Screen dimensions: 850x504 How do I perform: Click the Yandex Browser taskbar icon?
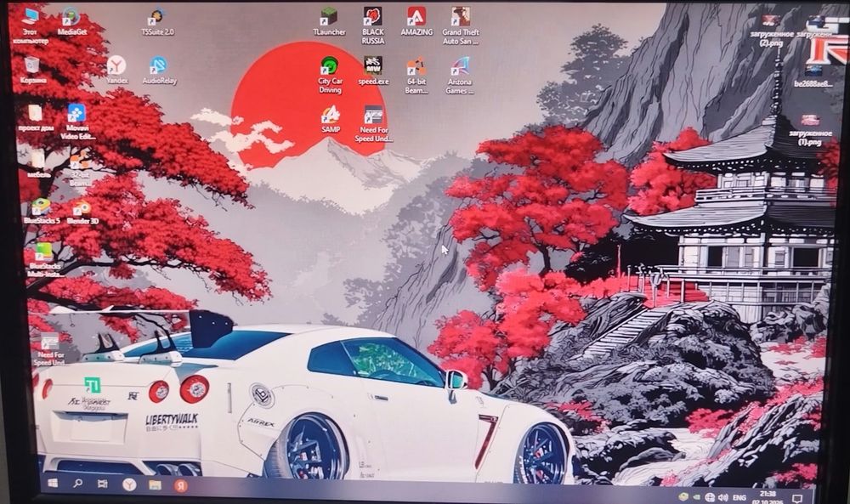coord(129,484)
